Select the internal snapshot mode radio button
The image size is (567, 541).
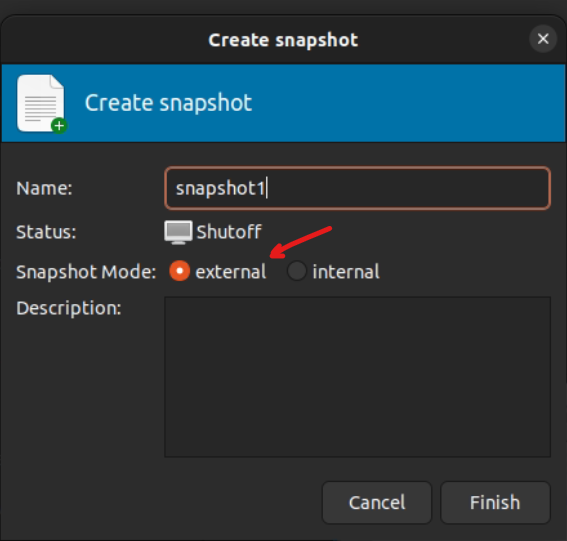pyautogui.click(x=297, y=271)
